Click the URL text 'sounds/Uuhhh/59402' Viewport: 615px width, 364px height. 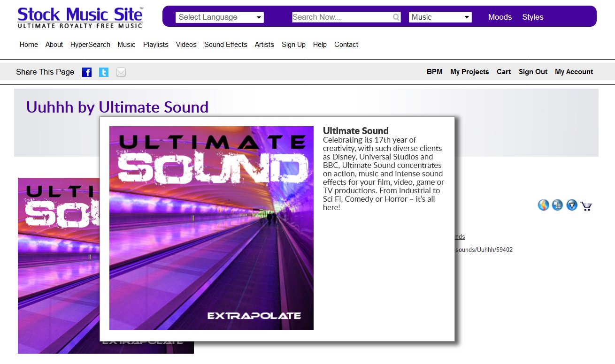click(484, 250)
